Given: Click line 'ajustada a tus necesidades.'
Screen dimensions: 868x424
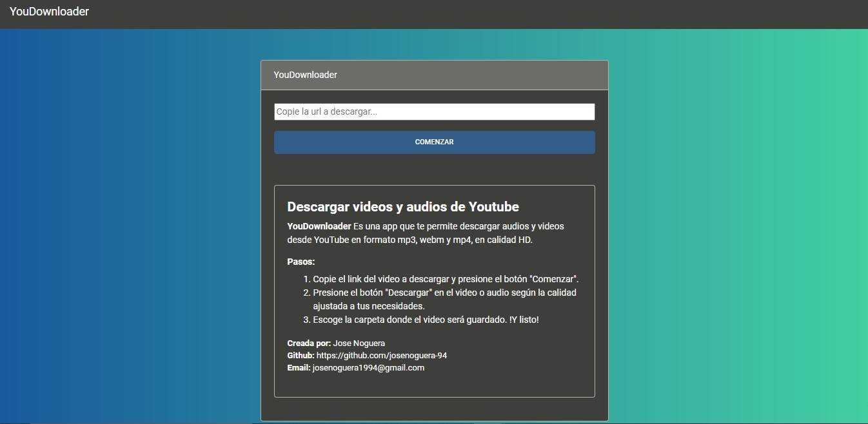Looking at the screenshot, I should pos(369,306).
